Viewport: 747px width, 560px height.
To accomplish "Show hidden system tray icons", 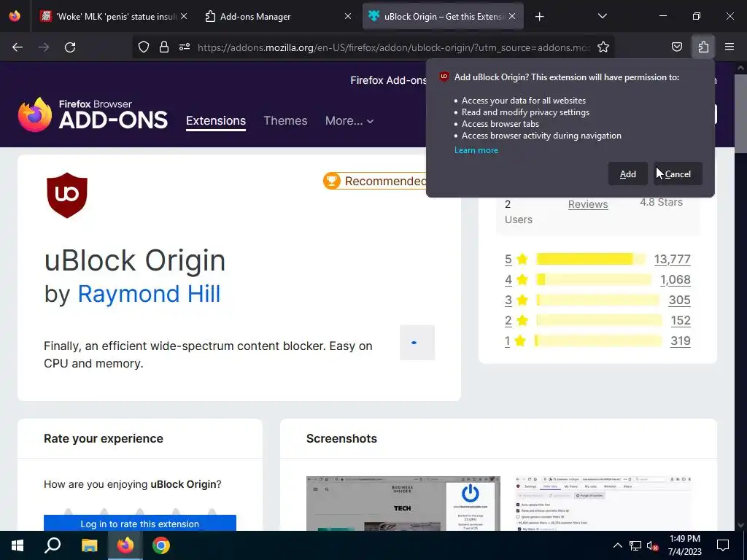I will 617,545.
